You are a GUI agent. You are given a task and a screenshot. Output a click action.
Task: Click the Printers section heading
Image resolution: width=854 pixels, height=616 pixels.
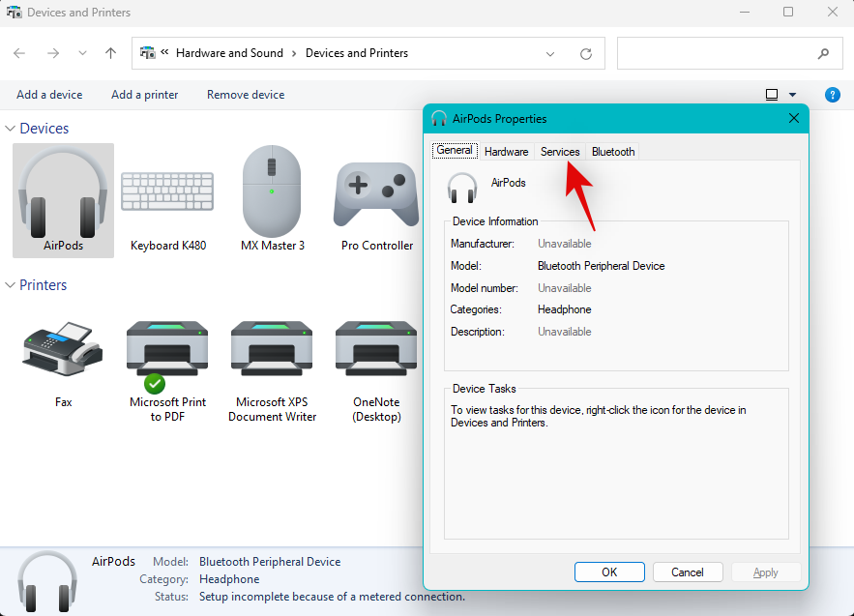click(x=43, y=285)
